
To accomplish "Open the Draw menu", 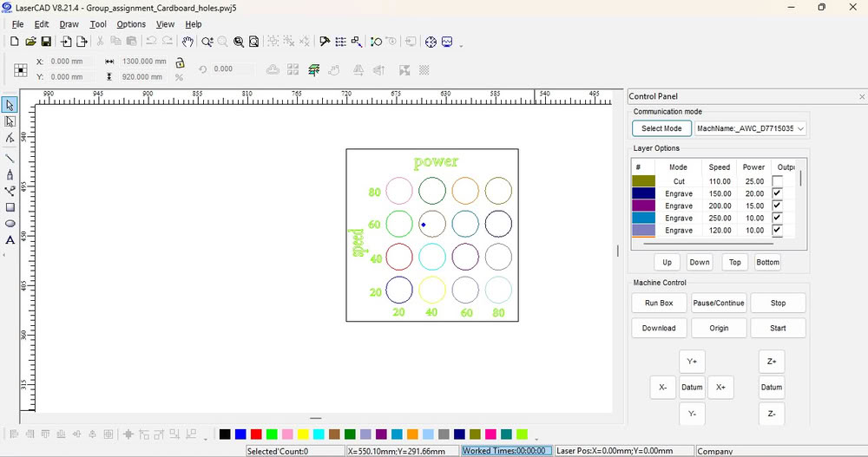I will (x=69, y=24).
